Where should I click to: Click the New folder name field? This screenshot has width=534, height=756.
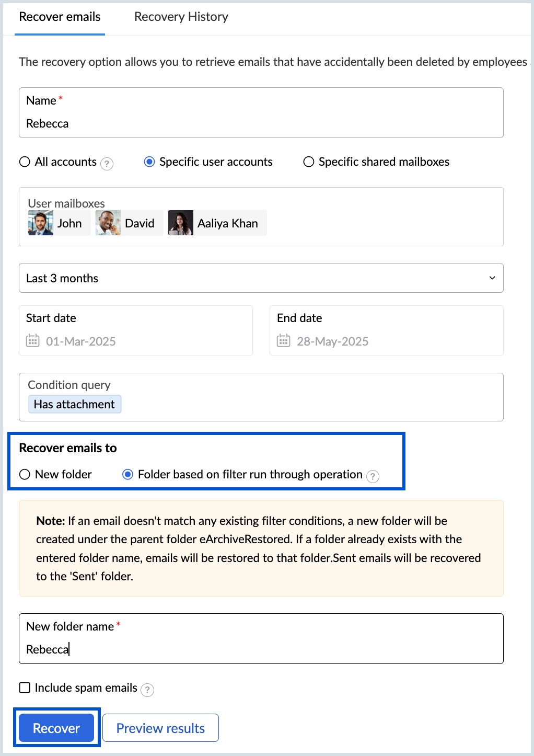pos(209,649)
